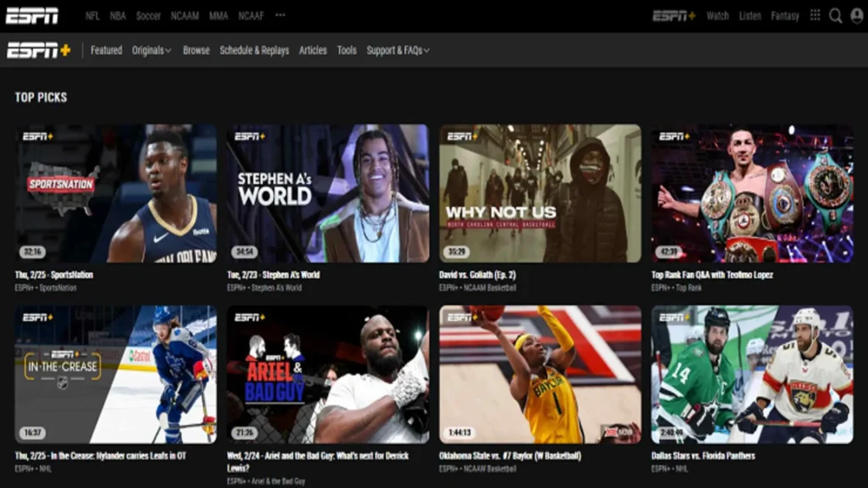Open the apps grid icon
868x488 pixels.
[x=815, y=15]
